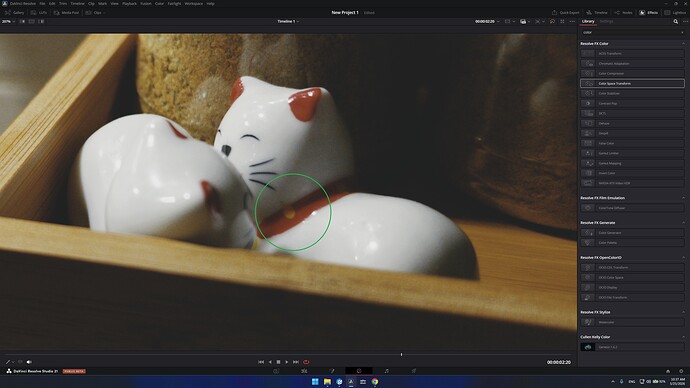Pick the Color Stabilizer effect

pyautogui.click(x=632, y=94)
